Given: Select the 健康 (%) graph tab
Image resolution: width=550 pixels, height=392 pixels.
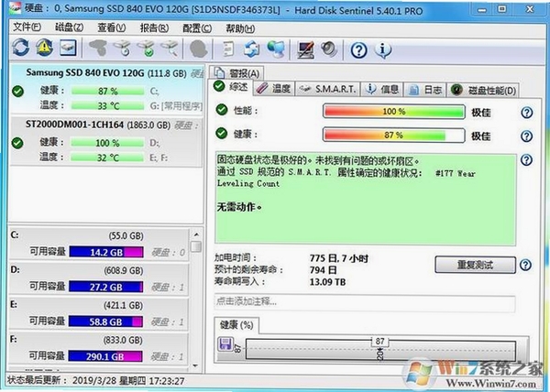Looking at the screenshot, I should 236,325.
